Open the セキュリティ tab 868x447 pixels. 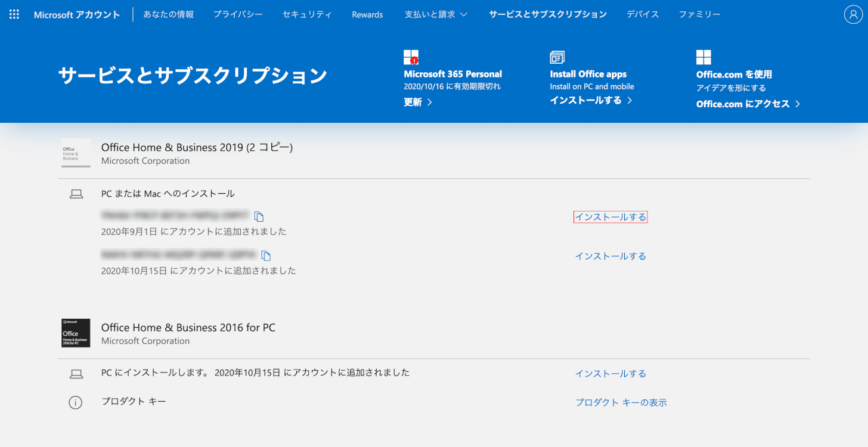tap(307, 14)
